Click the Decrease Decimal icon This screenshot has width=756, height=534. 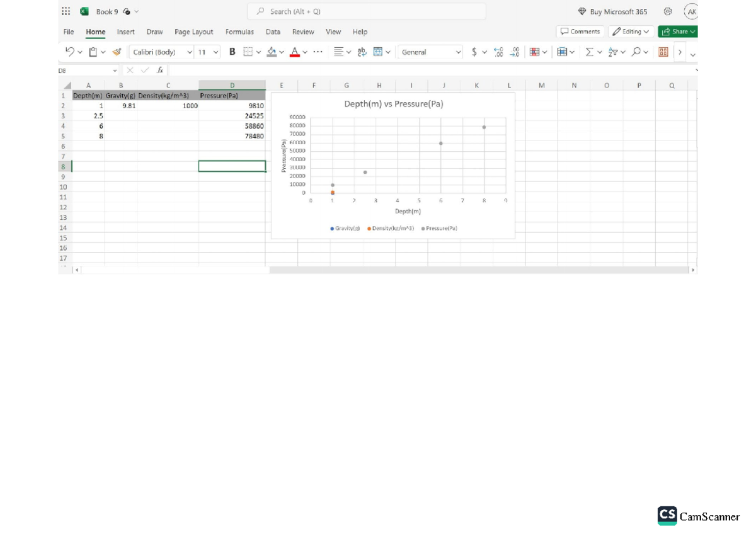514,52
